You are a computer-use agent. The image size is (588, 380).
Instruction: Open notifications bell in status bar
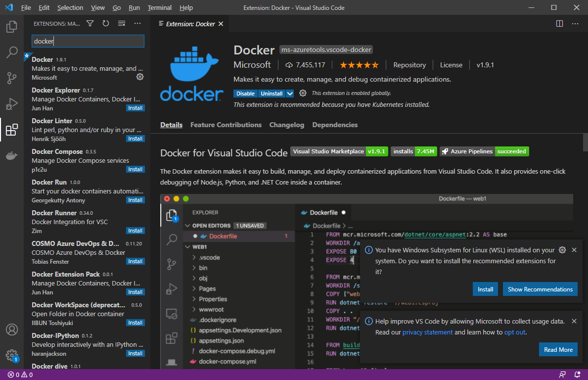pos(577,375)
